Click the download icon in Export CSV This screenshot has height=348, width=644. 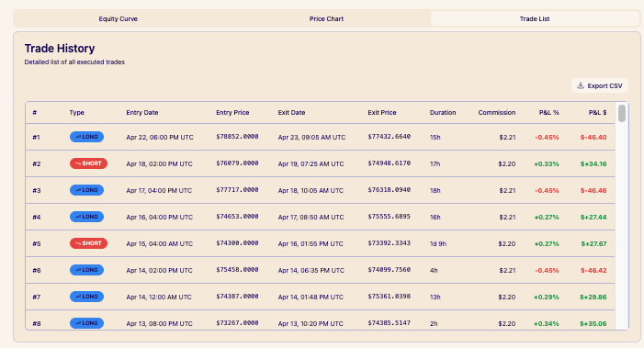click(581, 85)
